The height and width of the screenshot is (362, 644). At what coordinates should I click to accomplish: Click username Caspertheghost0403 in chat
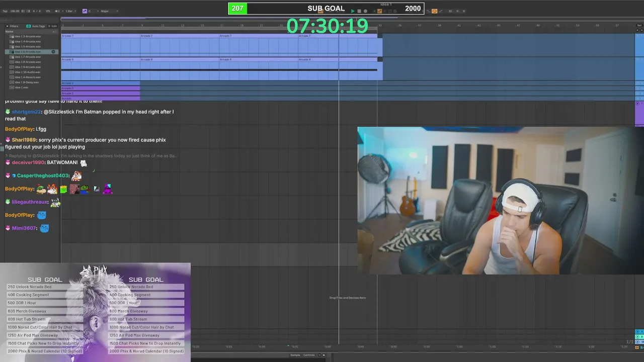[43, 175]
